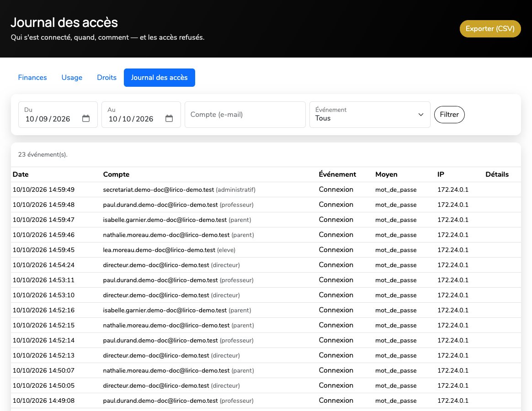Switch to the Finances tab
Screen dimensions: 532x411
[32, 77]
